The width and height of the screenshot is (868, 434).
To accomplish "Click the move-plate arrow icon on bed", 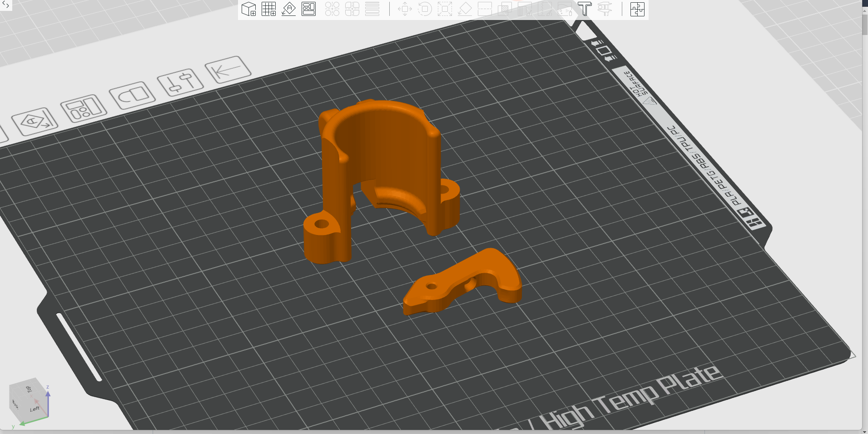I will (228, 70).
